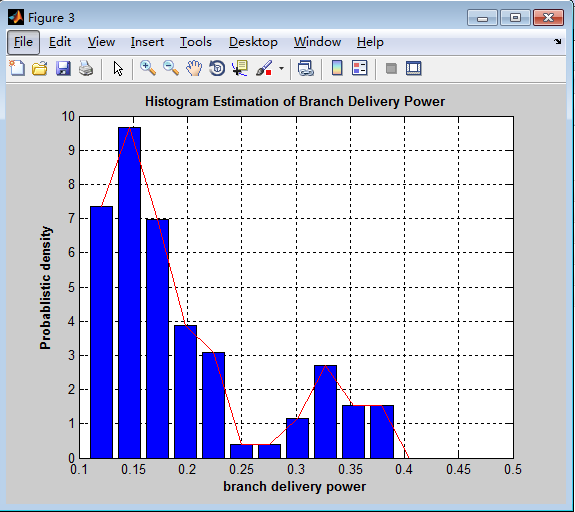Activate the Zoom In magnifier tool
This screenshot has height=512, width=575.
pyautogui.click(x=148, y=68)
